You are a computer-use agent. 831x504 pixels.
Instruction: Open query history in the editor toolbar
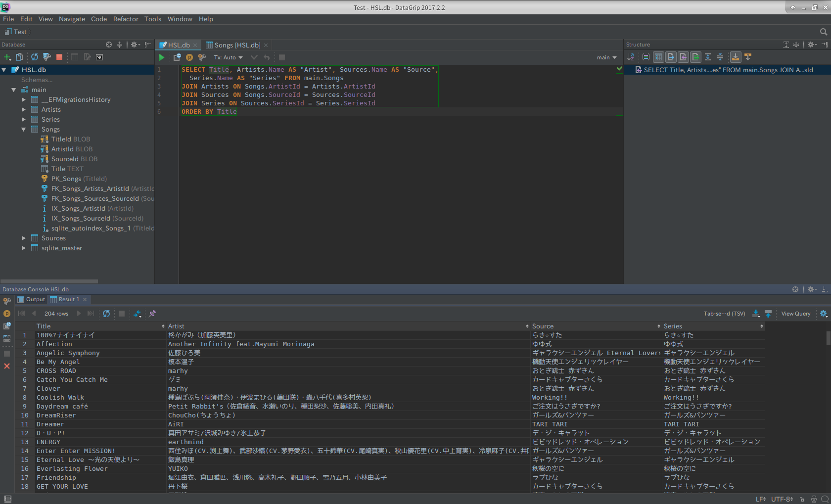pos(177,57)
